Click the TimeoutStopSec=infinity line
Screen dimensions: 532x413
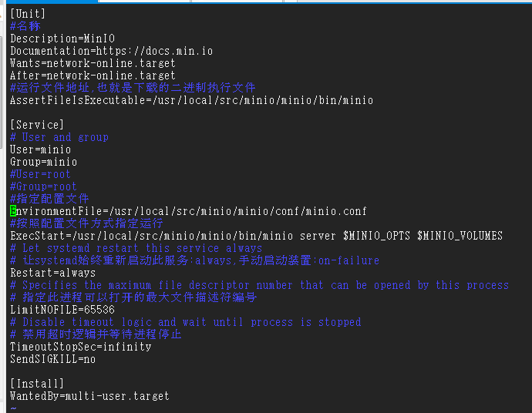tap(81, 347)
